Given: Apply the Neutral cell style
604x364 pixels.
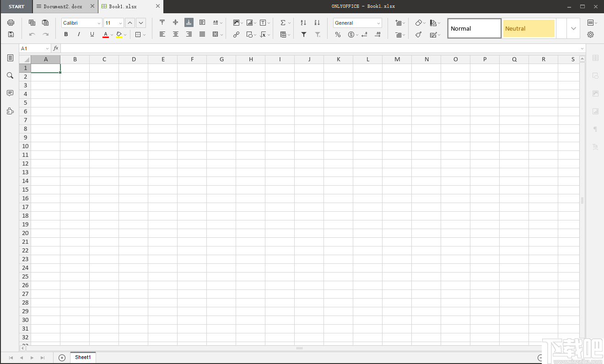Looking at the screenshot, I should 528,28.
